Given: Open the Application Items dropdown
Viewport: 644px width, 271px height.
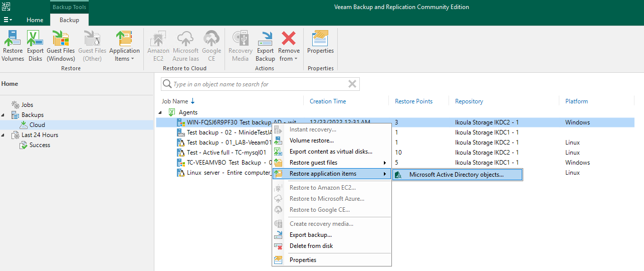Looking at the screenshot, I should 124,46.
